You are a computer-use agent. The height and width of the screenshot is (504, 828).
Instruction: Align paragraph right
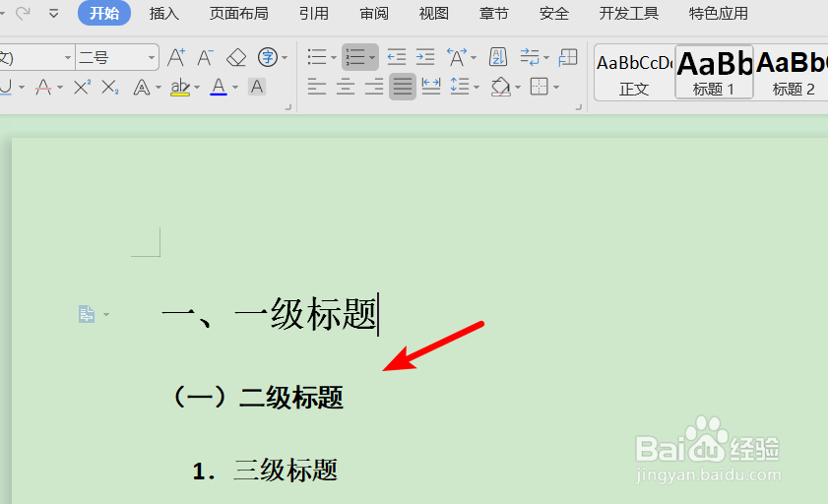coord(374,87)
